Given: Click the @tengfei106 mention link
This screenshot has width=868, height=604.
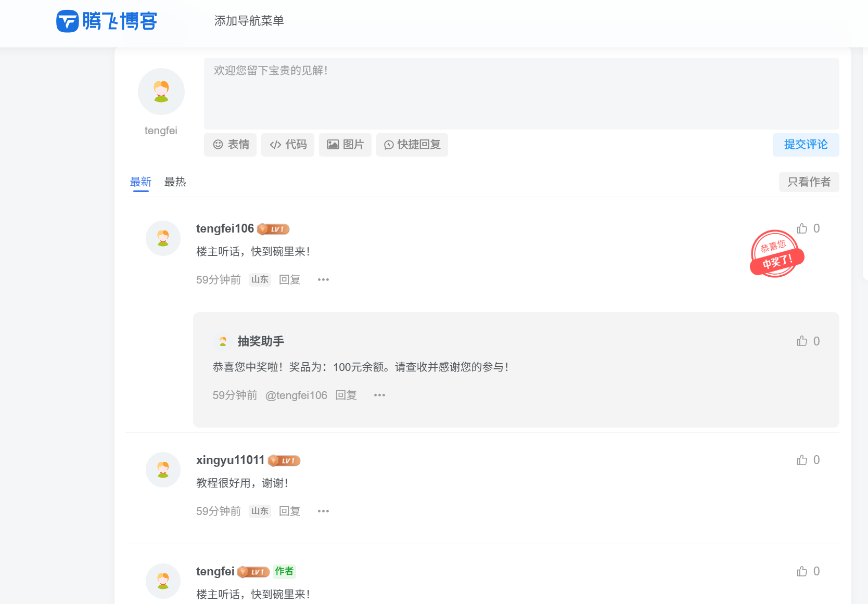Looking at the screenshot, I should [297, 395].
